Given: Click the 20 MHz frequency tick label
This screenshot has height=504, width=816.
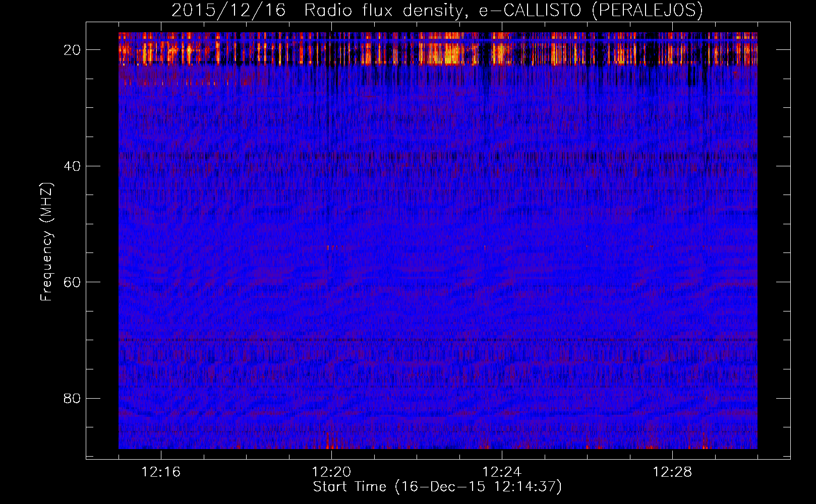Looking at the screenshot, I should click(72, 50).
